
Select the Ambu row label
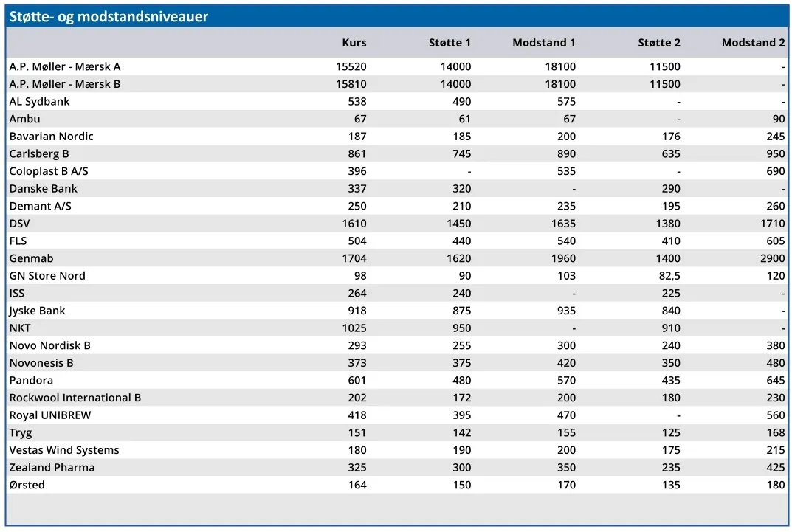coord(24,119)
